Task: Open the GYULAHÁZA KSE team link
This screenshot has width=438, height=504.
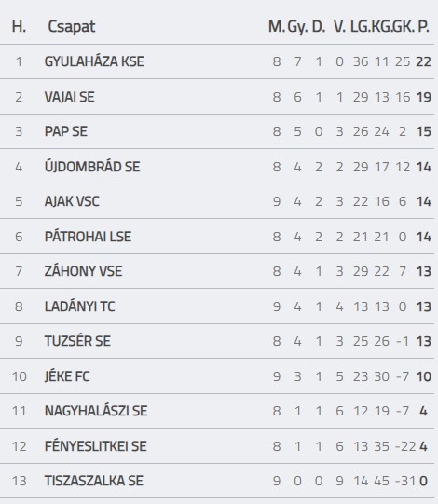Action: click(x=94, y=61)
